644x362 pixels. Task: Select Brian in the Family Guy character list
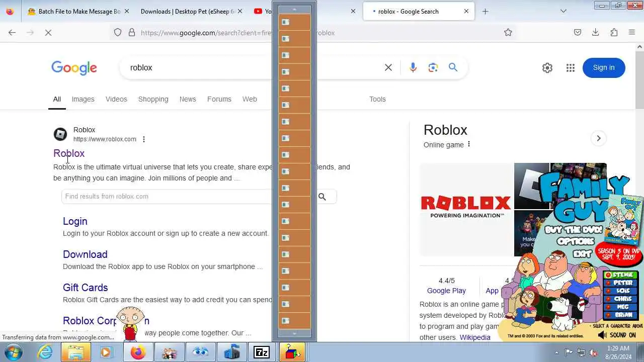(x=621, y=315)
